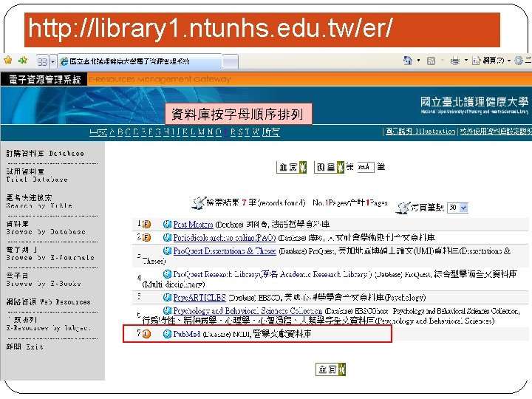Click the 上頁 button below the results
Viewport: 532px width, 399px height.
331,369
